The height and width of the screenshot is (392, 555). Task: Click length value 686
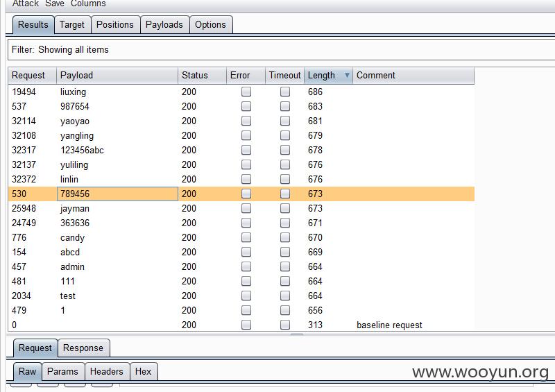(315, 92)
